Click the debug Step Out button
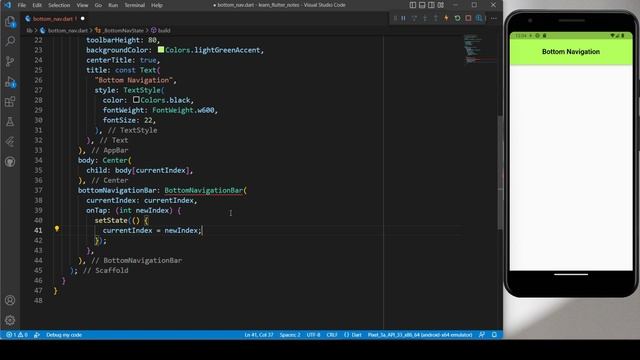This screenshot has height=360, width=640. (436, 18)
